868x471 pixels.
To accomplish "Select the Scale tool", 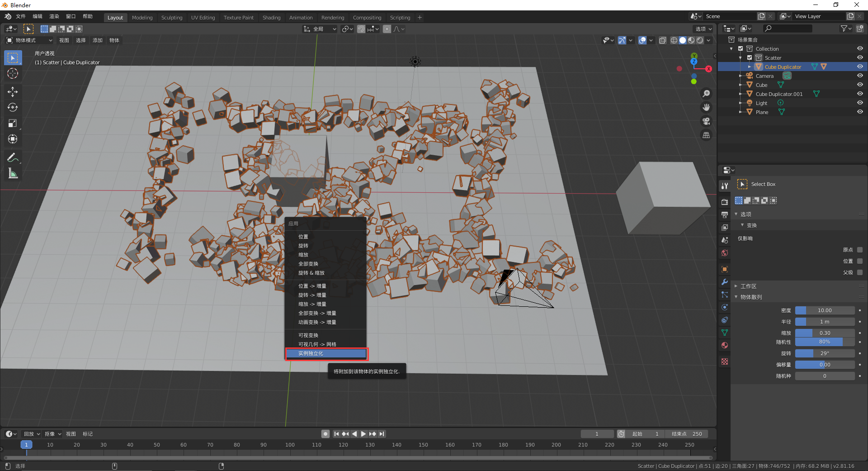I will pos(13,124).
